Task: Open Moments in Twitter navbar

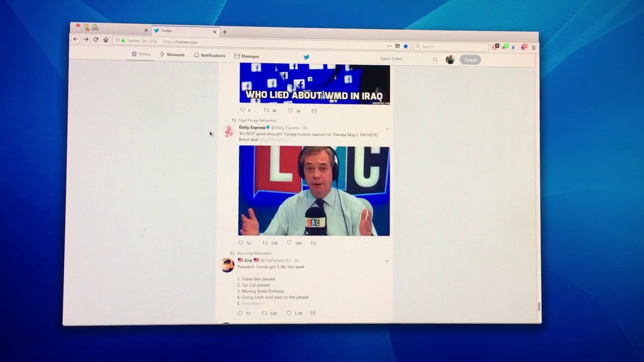Action: coord(172,54)
